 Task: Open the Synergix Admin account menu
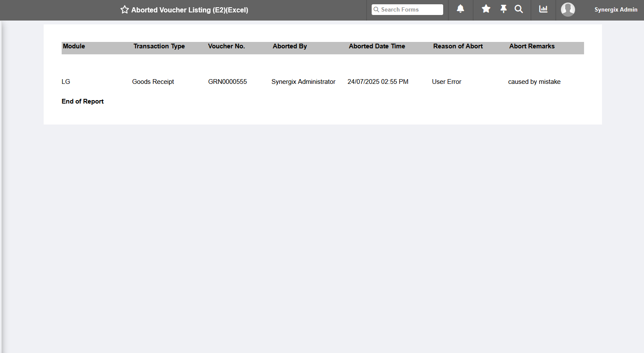(616, 9)
